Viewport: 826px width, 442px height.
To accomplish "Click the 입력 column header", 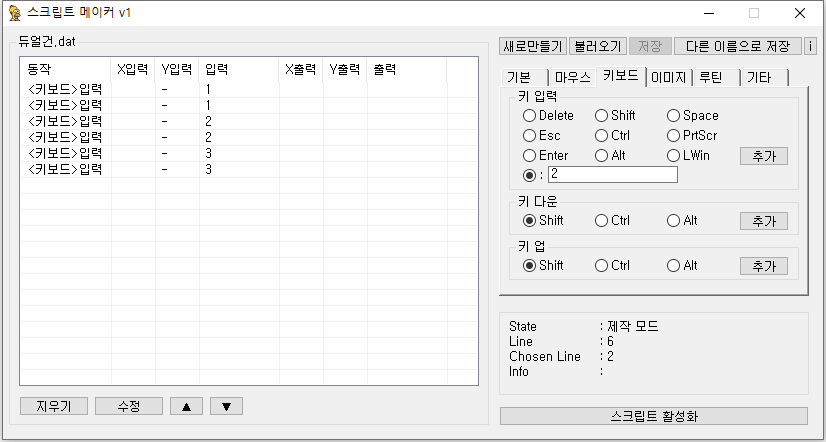I will tap(239, 70).
